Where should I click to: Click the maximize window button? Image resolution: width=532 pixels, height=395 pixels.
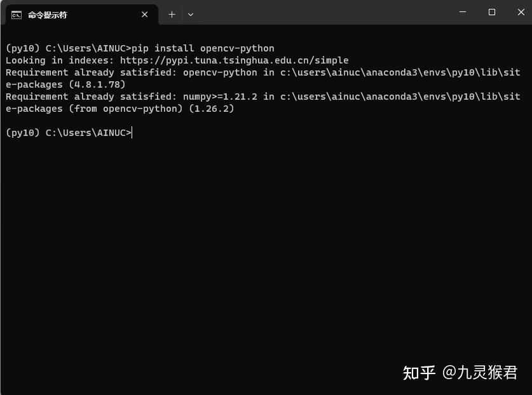tap(491, 12)
